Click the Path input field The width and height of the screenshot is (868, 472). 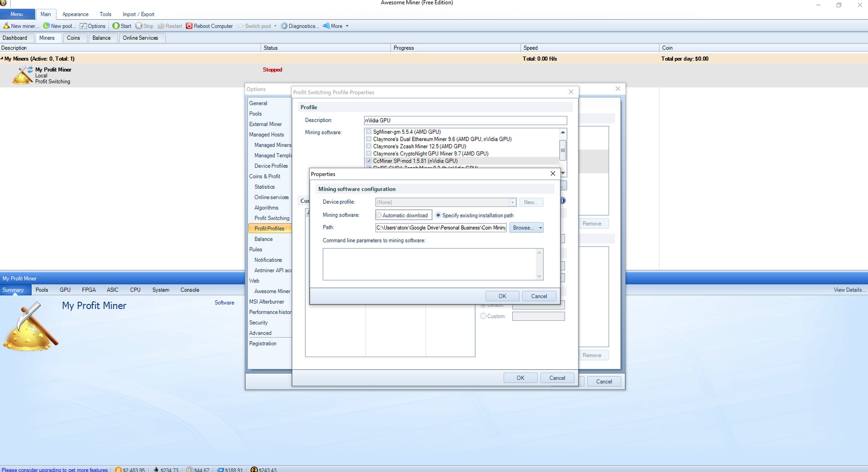(x=441, y=228)
